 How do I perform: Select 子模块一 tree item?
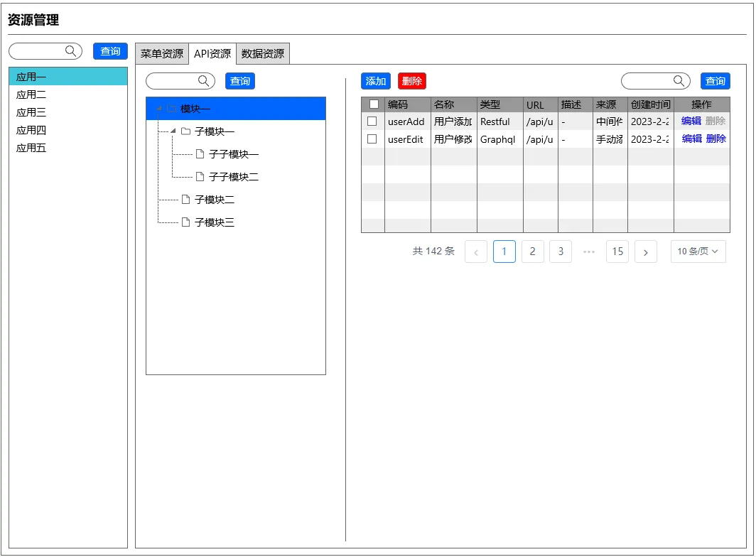(214, 131)
